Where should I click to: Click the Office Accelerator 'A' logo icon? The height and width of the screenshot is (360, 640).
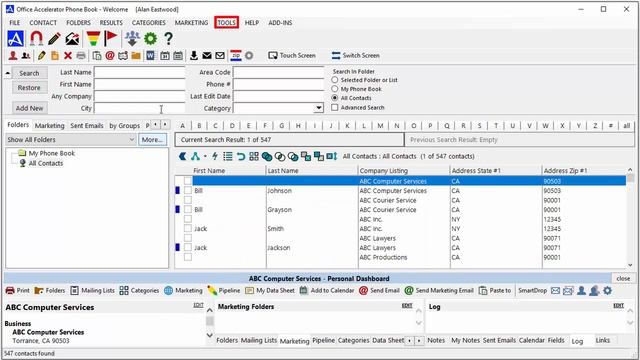[15, 39]
